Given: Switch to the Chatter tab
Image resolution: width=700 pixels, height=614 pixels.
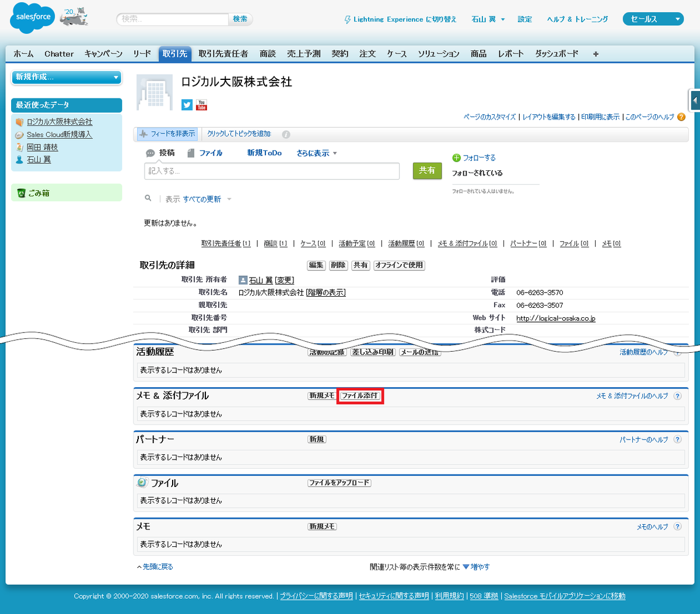Looking at the screenshot, I should (59, 54).
